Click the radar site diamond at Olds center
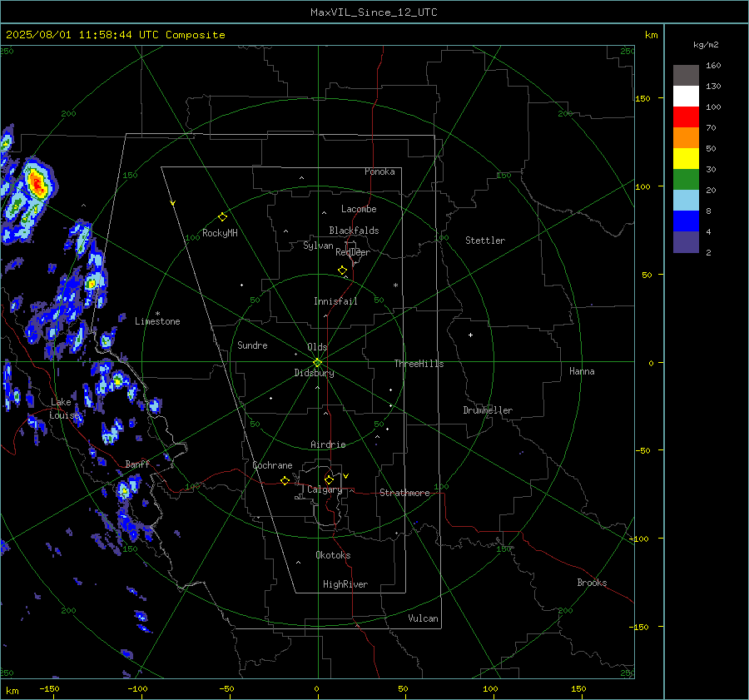 click(317, 362)
